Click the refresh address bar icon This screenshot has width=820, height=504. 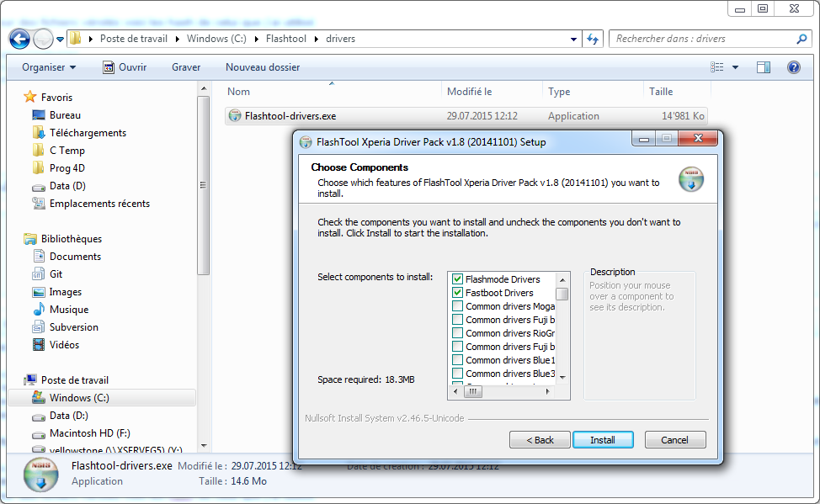[593, 39]
